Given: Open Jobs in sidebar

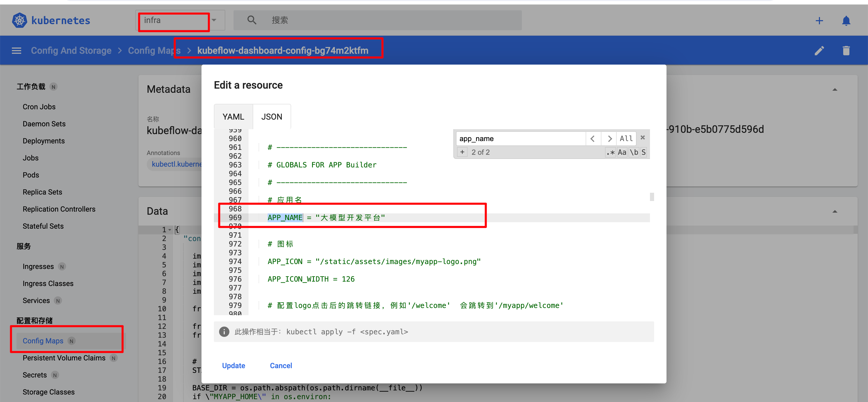Looking at the screenshot, I should tap(31, 158).
